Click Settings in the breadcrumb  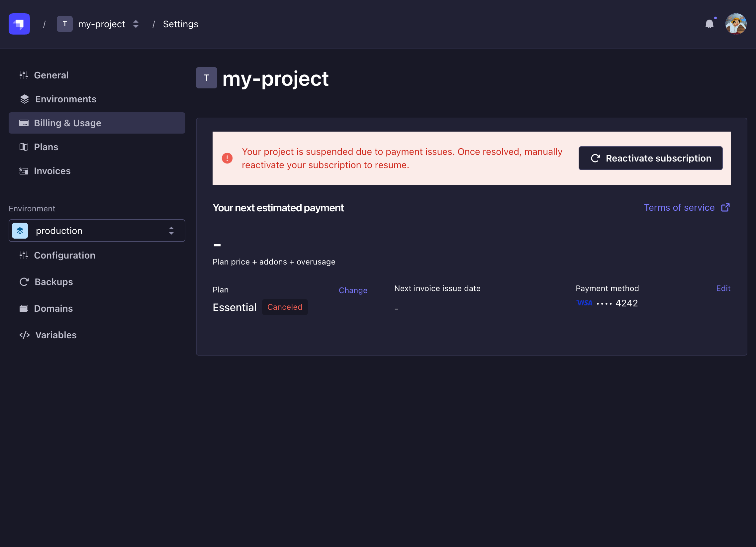tap(180, 24)
